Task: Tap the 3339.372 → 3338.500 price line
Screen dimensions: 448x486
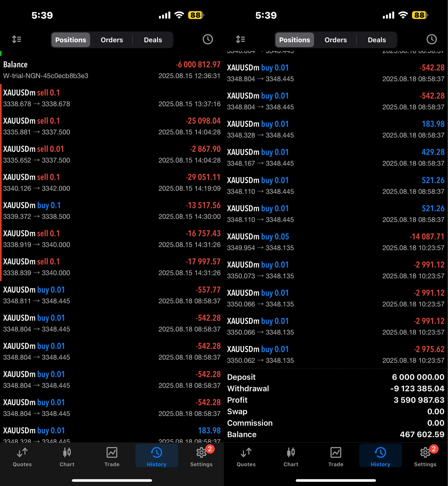Action: pos(37,217)
